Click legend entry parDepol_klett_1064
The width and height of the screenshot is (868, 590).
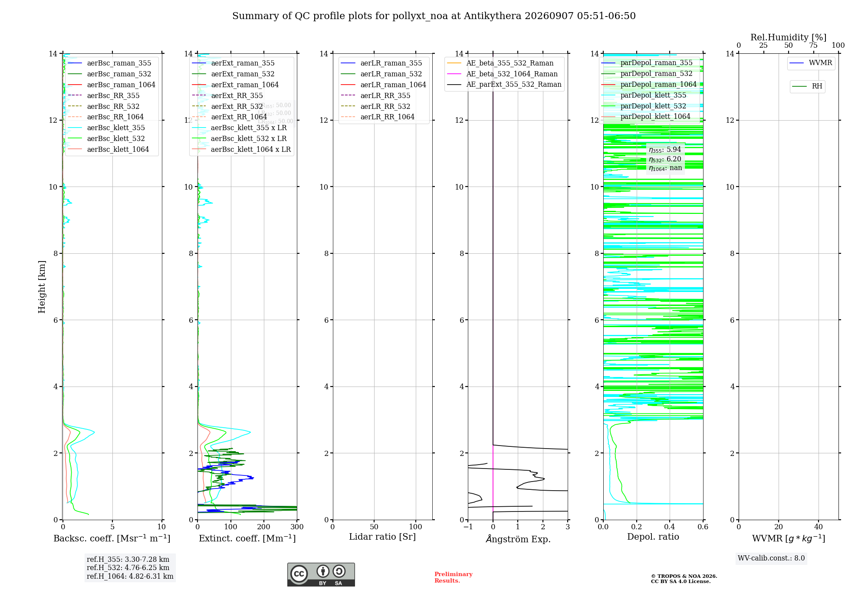(646, 116)
